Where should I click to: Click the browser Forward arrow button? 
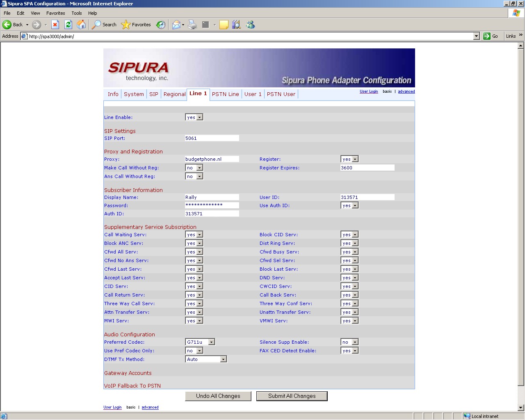37,25
